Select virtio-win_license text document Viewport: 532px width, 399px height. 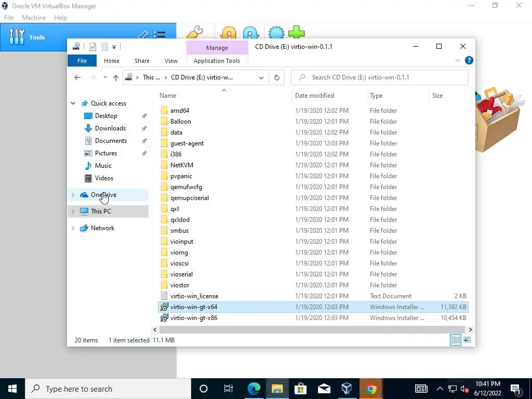tap(194, 296)
